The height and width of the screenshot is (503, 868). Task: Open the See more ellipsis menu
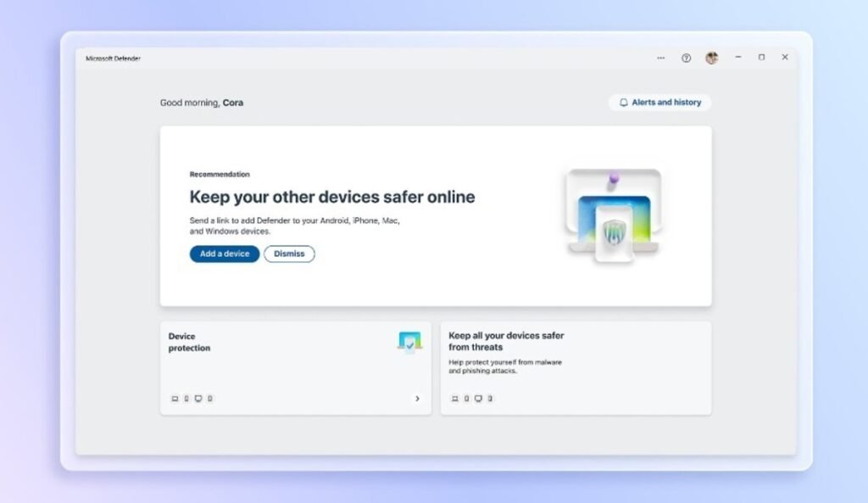[x=660, y=58]
